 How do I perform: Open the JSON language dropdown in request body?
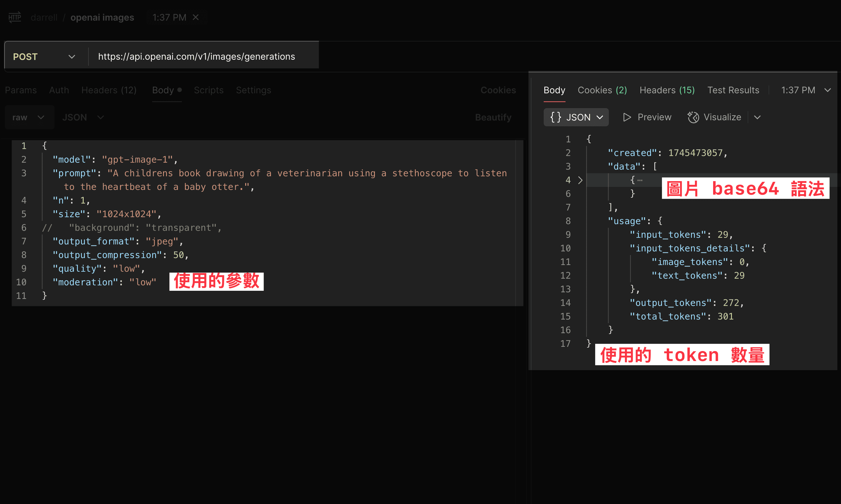(101, 117)
